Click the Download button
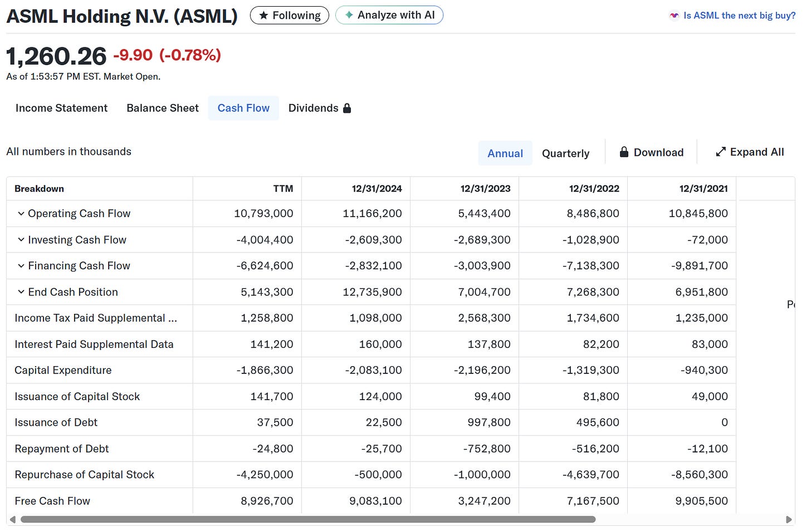Viewport: 811px width, 532px height. coord(651,152)
